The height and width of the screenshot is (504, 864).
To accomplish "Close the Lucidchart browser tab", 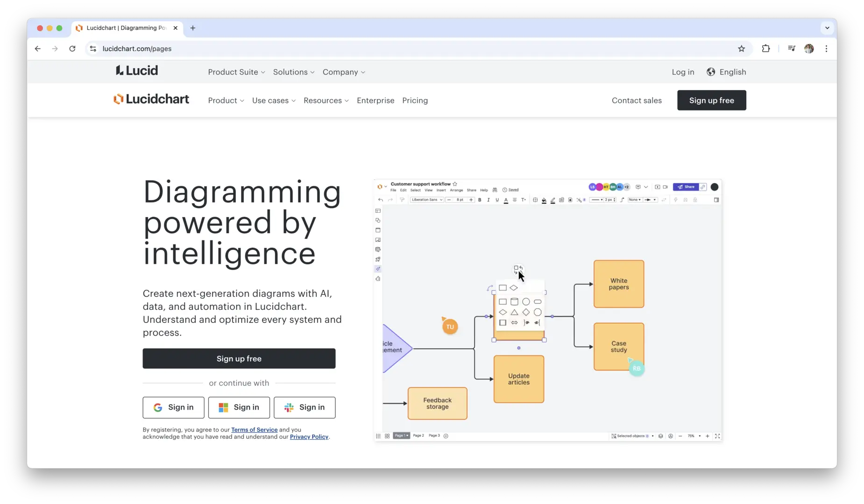I will [176, 28].
